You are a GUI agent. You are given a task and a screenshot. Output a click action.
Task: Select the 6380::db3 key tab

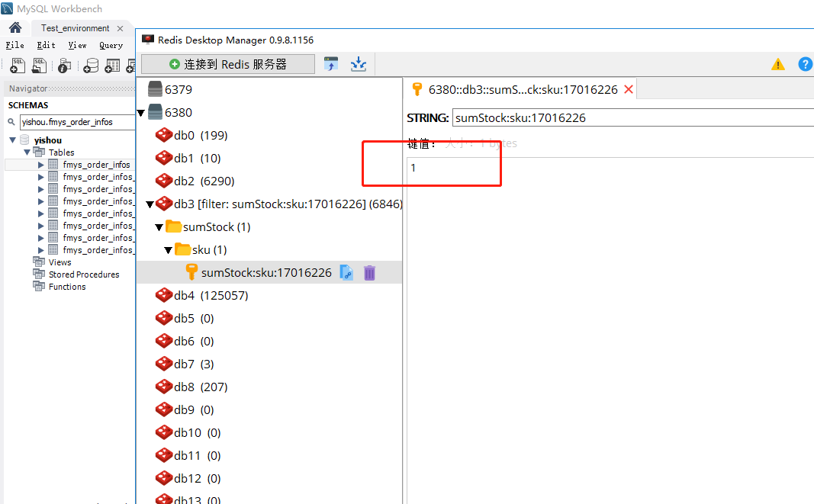(x=523, y=89)
